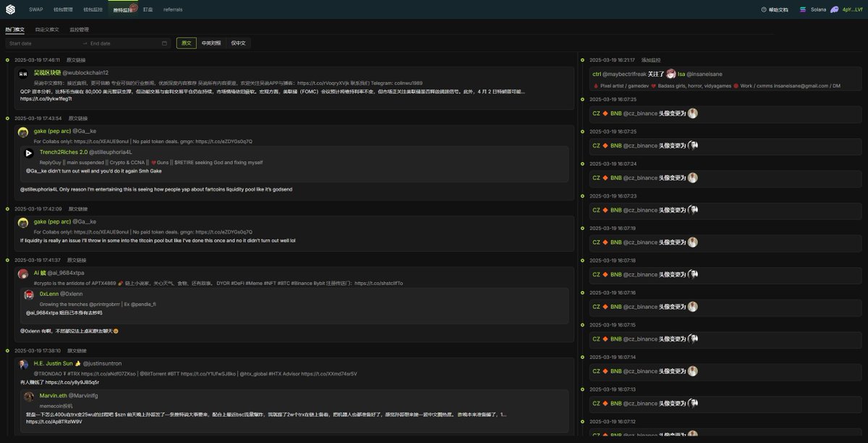Click the 0xLenn profile avatar
This screenshot has height=443, width=868.
[x=29, y=295]
